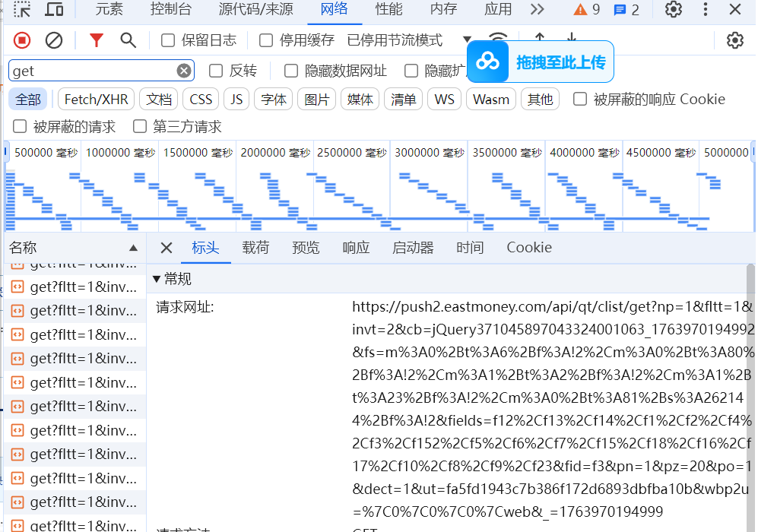The width and height of the screenshot is (758, 532).
Task: Clear the network log
Action: click(x=54, y=40)
